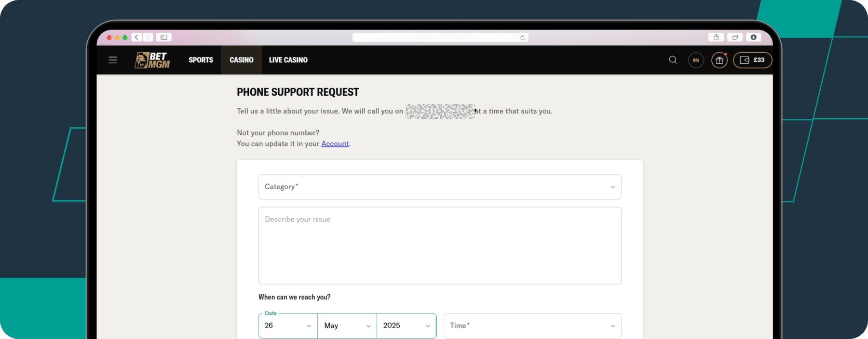Click the browser share icon

[x=716, y=37]
